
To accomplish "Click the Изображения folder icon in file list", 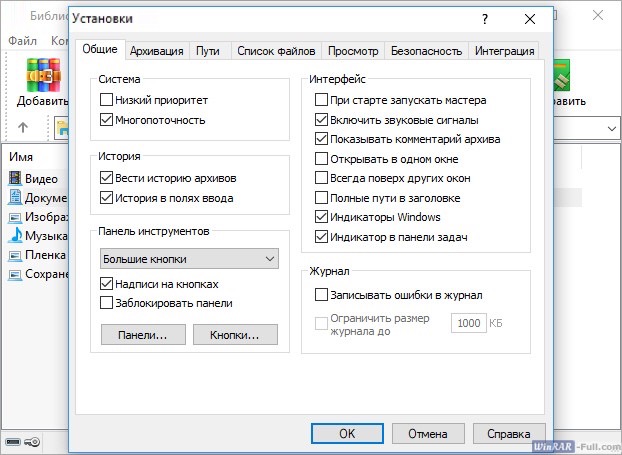I will (15, 217).
